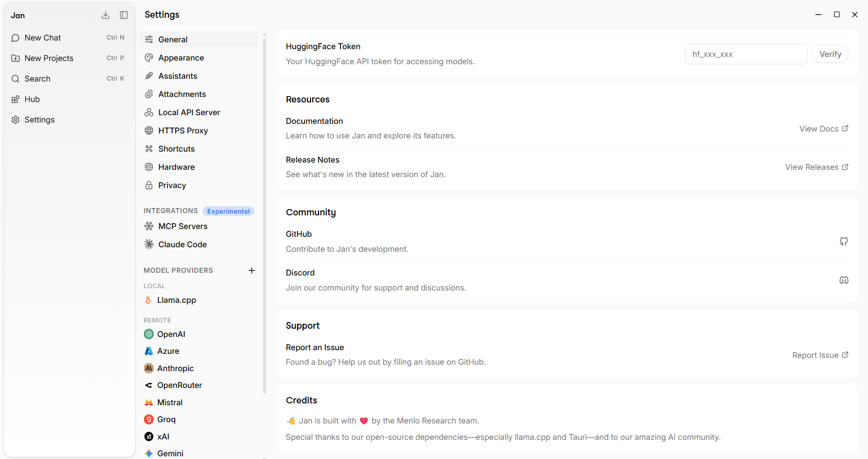
Task: Open Hardware settings
Action: (x=199, y=167)
